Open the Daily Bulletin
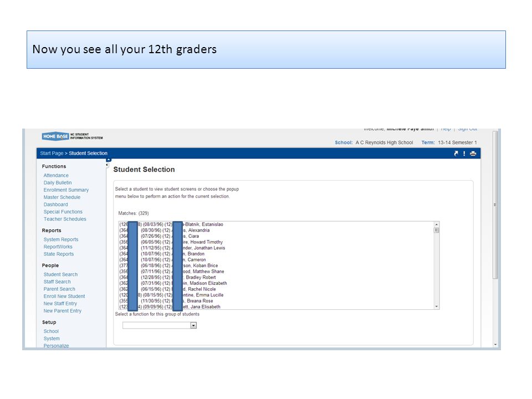This screenshot has width=532, height=399. [x=58, y=182]
